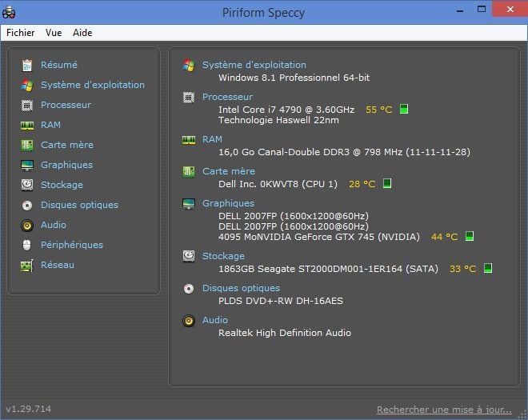Open Processeur section in sidebar
528x420 pixels.
coord(66,105)
